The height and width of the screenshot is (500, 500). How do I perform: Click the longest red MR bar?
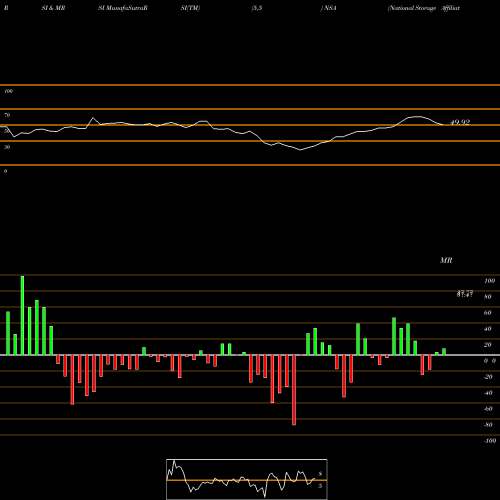pyautogui.click(x=294, y=390)
